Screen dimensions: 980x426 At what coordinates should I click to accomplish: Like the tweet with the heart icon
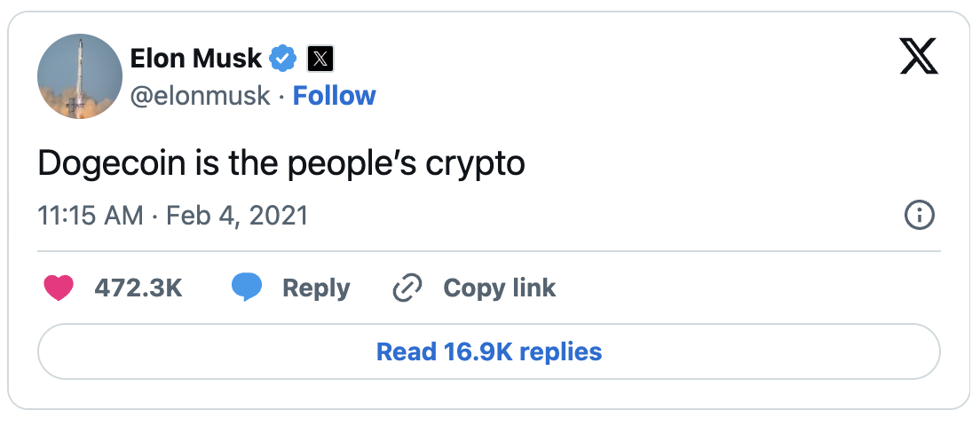(x=59, y=288)
